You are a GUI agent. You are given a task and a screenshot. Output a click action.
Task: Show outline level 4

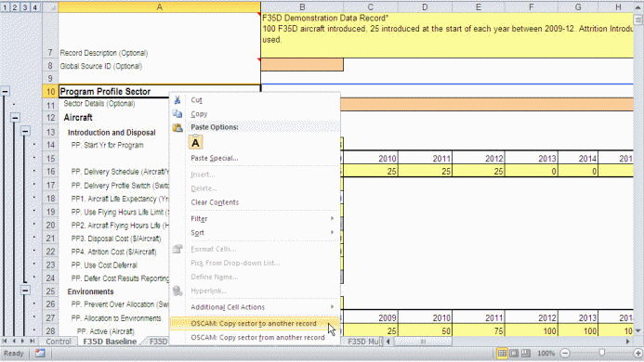point(35,7)
